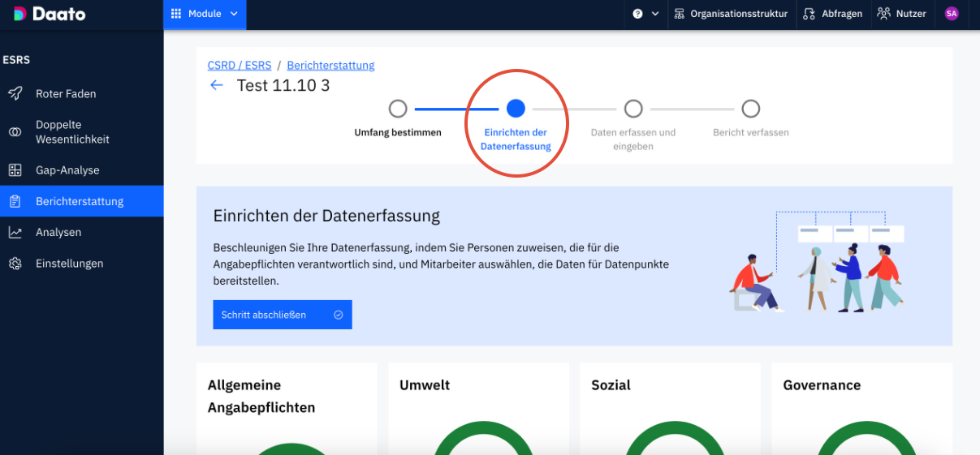Viewport: 980px width, 455px height.
Task: Open Organisationsstruktur from top bar
Action: [x=731, y=14]
